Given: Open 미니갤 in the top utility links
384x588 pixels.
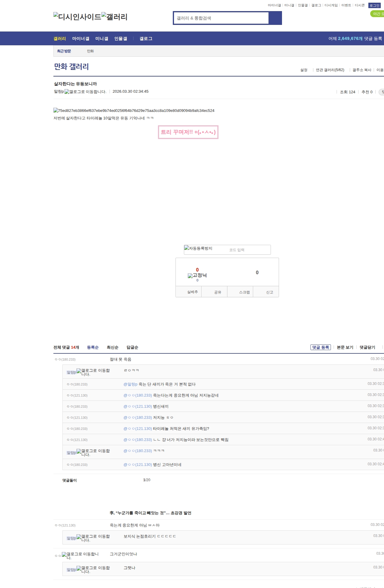Looking at the screenshot, I should [289, 5].
